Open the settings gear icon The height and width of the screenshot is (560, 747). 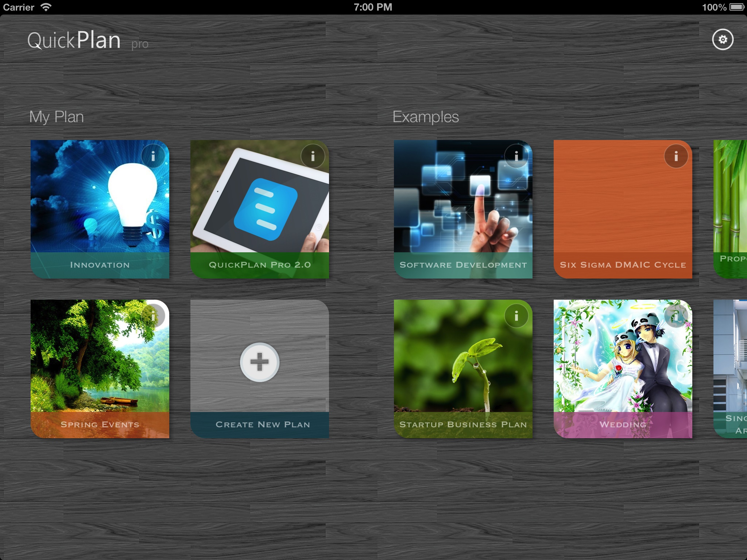[723, 39]
